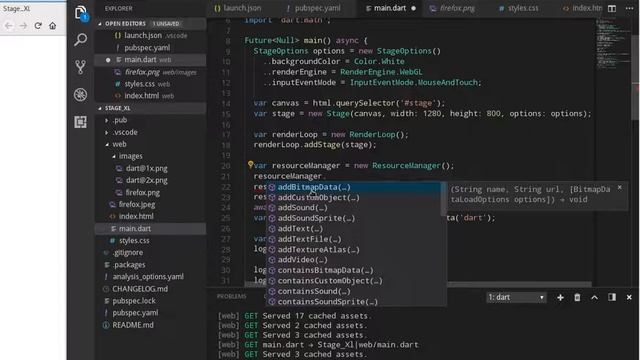The image size is (640, 360).
Task: Choose addTextureAtlas suggestion
Action: click(x=354, y=250)
